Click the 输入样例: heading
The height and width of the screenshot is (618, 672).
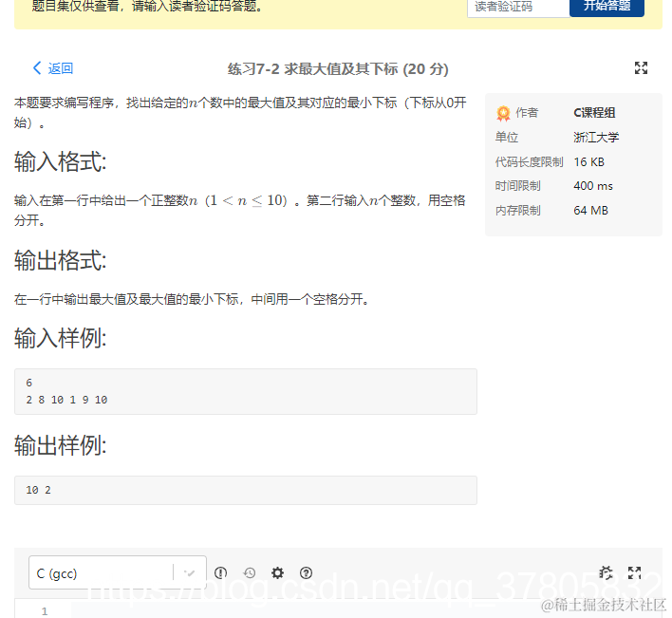[61, 338]
